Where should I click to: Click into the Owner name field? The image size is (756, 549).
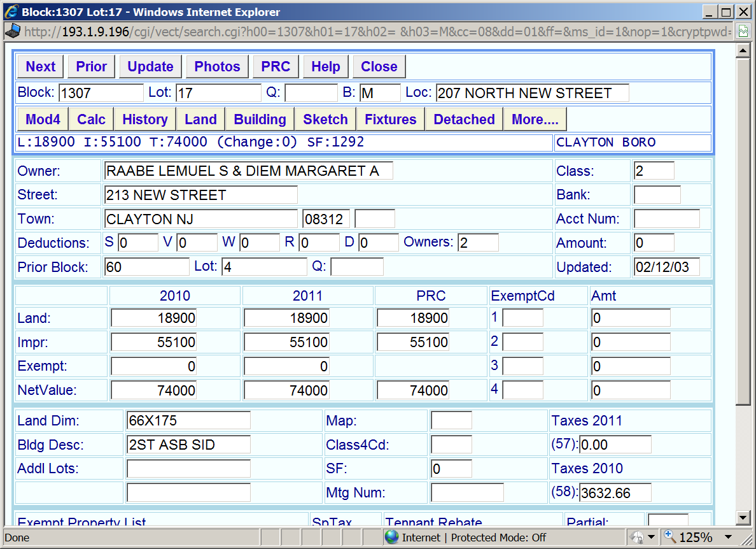click(x=248, y=171)
